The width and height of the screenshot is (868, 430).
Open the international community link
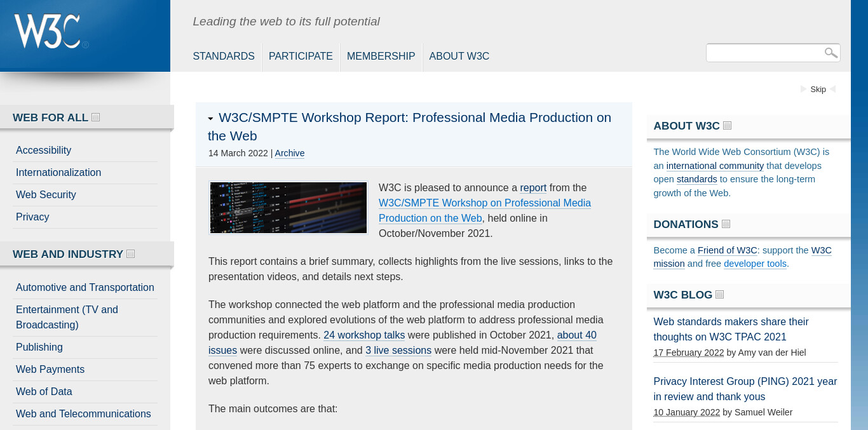pyautogui.click(x=715, y=166)
